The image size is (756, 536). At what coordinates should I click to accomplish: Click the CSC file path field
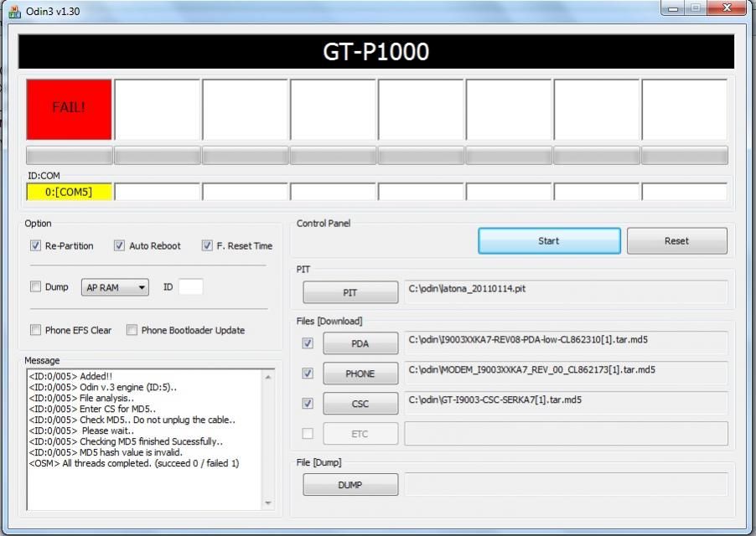[x=566, y=403]
